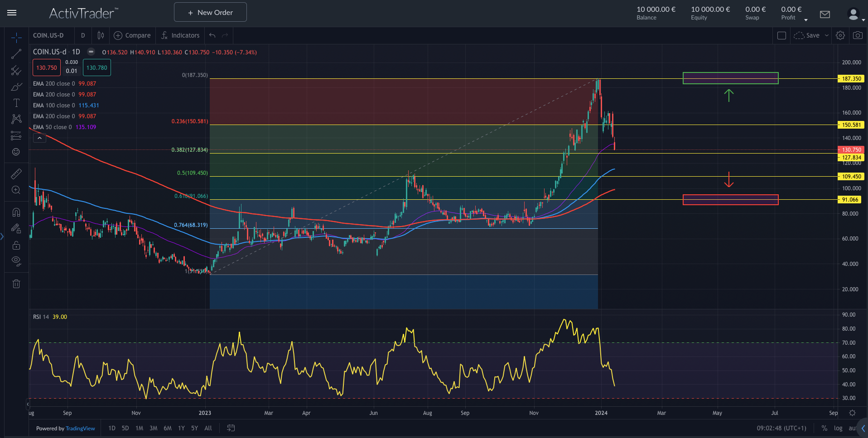Select the ruler measure tool

(16, 174)
